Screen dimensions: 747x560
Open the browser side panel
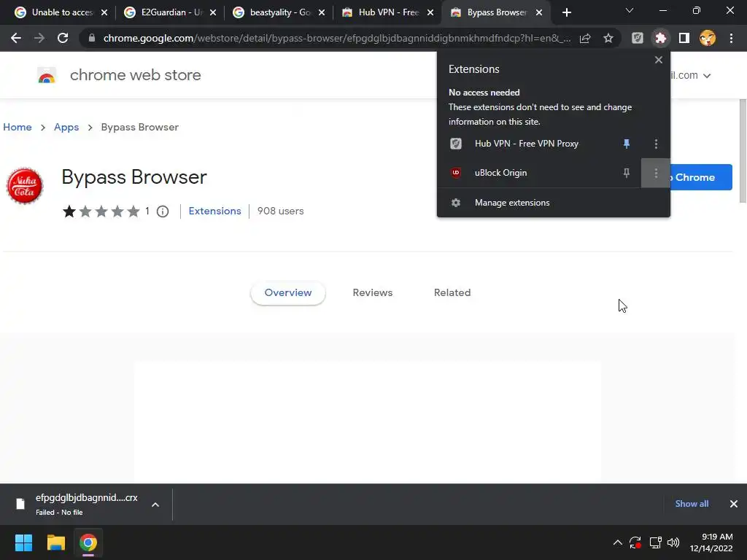tap(684, 38)
